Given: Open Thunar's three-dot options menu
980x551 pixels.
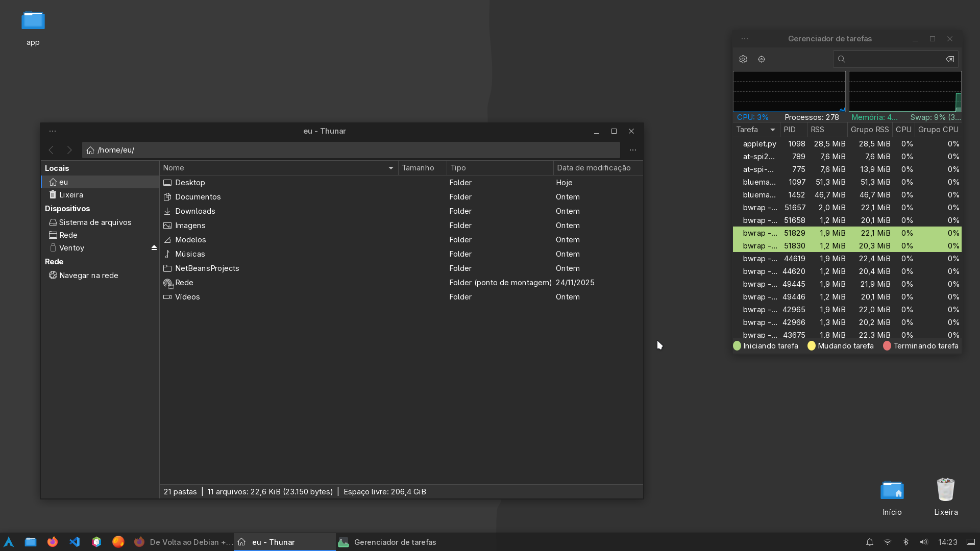Looking at the screenshot, I should 632,150.
